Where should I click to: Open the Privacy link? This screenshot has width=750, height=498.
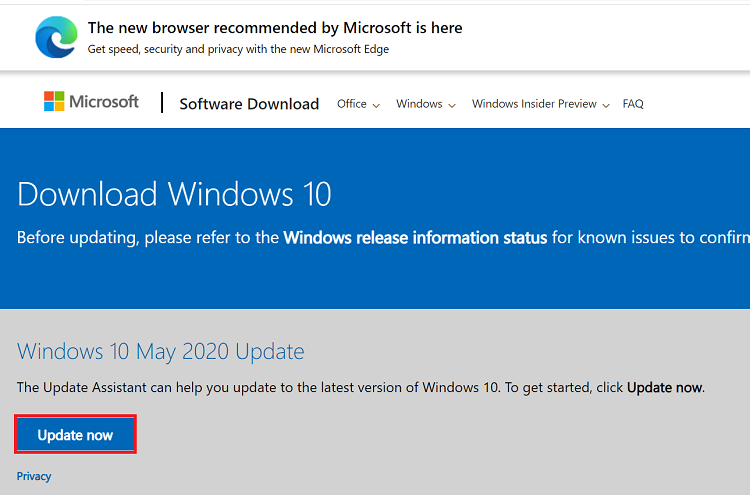tap(34, 476)
